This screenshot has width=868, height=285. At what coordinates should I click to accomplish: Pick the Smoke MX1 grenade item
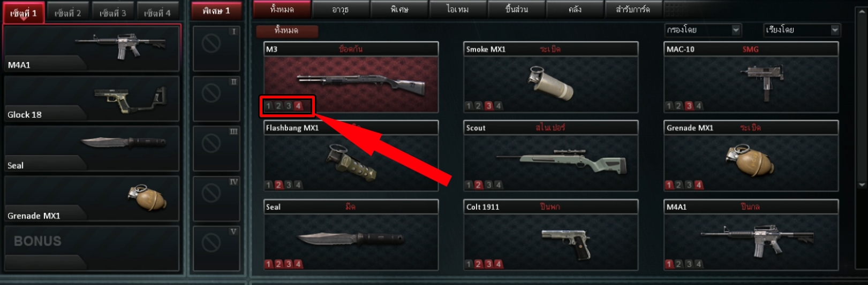pos(551,78)
